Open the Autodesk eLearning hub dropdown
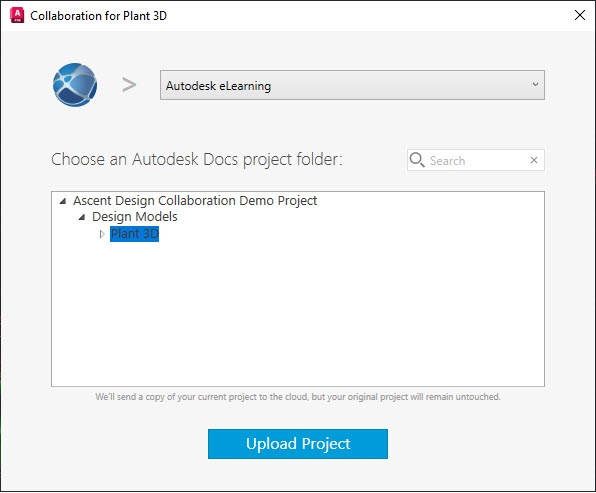The width and height of the screenshot is (596, 493). 352,85
